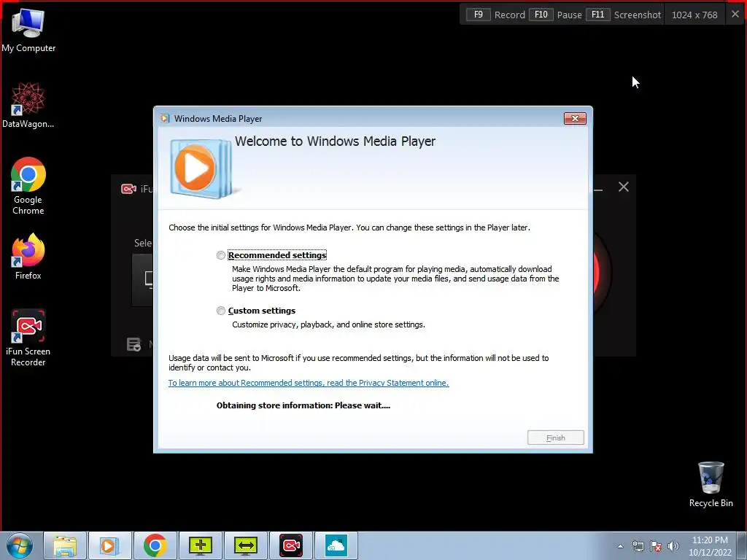Screen dimensions: 747x560
Task: Open the Privacy Statement online link
Action: 309,383
